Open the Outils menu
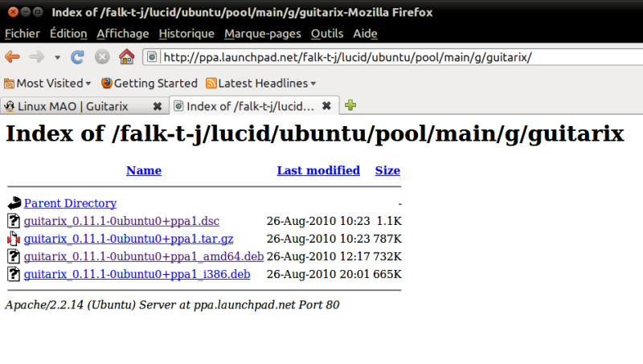Image resolution: width=643 pixels, height=364 pixels. (327, 34)
